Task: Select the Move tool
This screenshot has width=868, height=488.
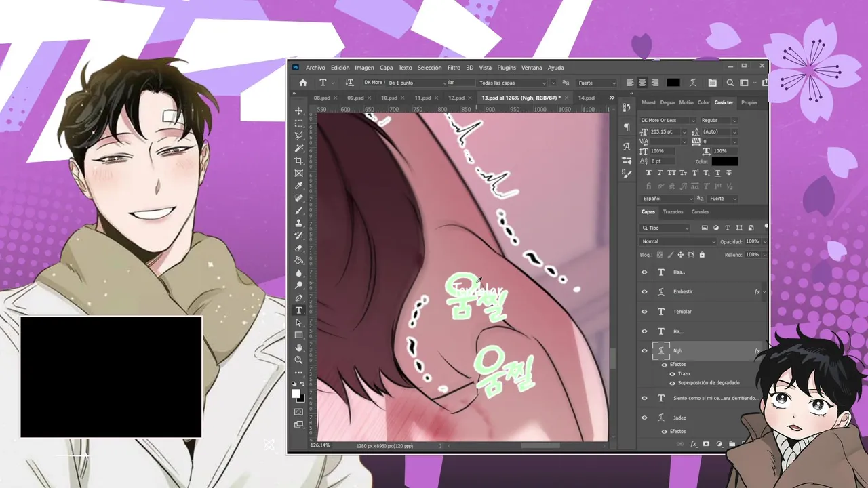Action: 298,110
